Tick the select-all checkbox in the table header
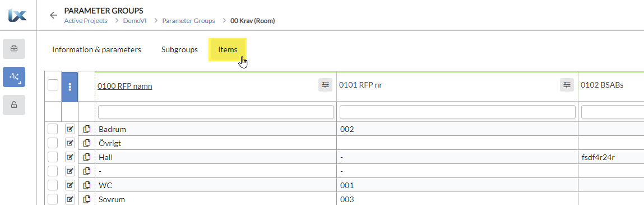Viewport: 644px width, 205px height. pyautogui.click(x=53, y=85)
